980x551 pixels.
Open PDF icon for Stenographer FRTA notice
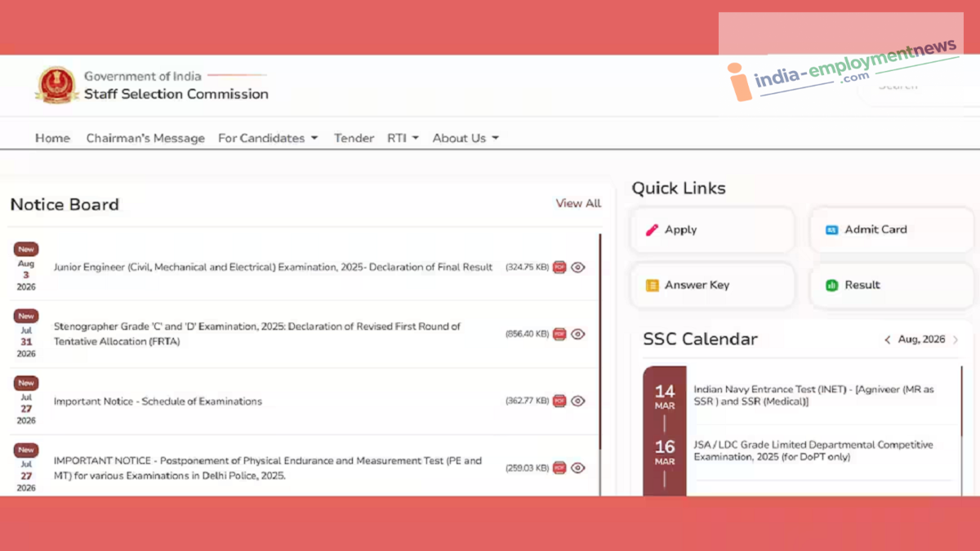(559, 334)
